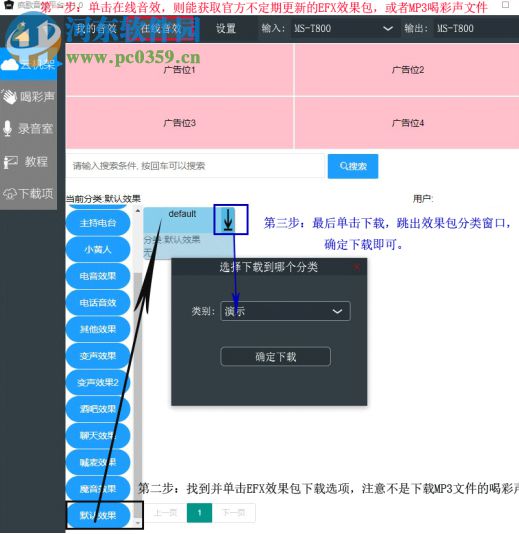Viewport: 519px width, 534px height.
Task: Go to 下一页 next page
Action: click(233, 513)
